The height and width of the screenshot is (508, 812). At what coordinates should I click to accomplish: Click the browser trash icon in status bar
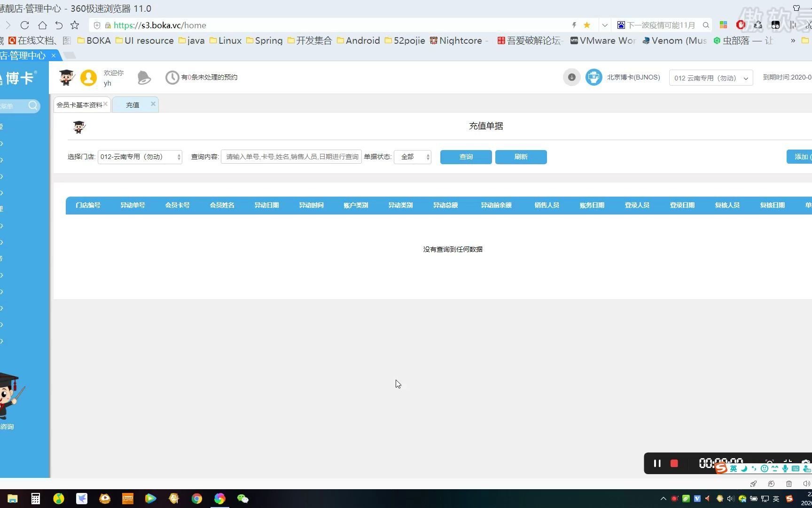(x=789, y=484)
